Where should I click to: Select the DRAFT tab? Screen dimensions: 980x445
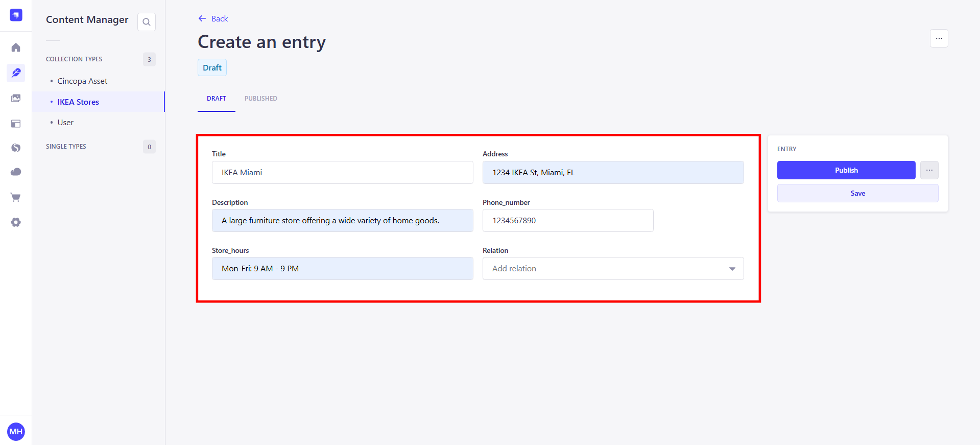tap(217, 99)
